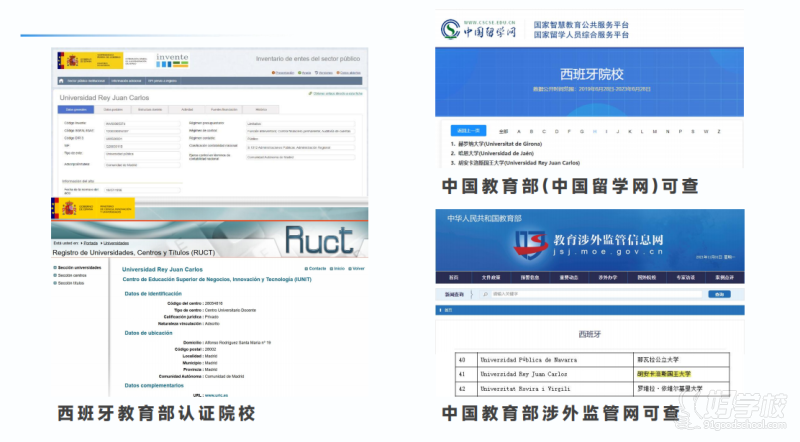Screen dimensions: 800x442
Task: Select Sección títulos in RUCT sidebar
Action: (x=76, y=284)
